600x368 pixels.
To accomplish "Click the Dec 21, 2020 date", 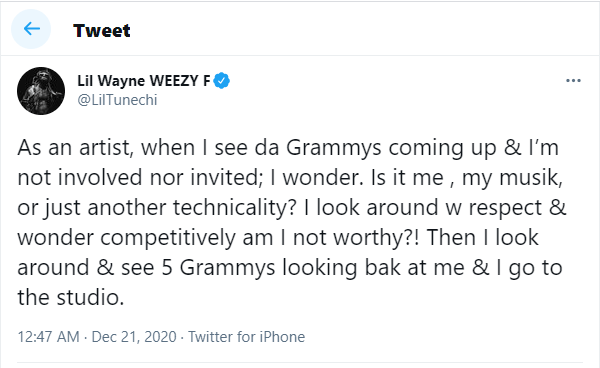I will coord(134,337).
